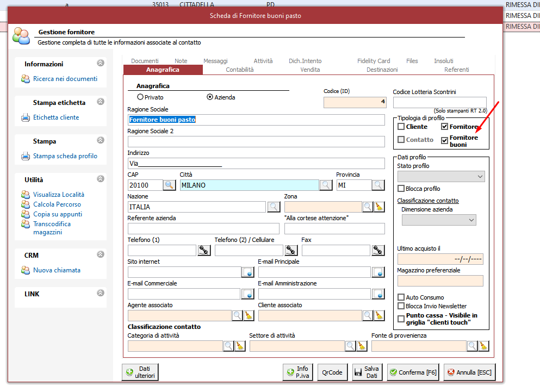Click dial icon next to Telefono (1)

pyautogui.click(x=204, y=250)
